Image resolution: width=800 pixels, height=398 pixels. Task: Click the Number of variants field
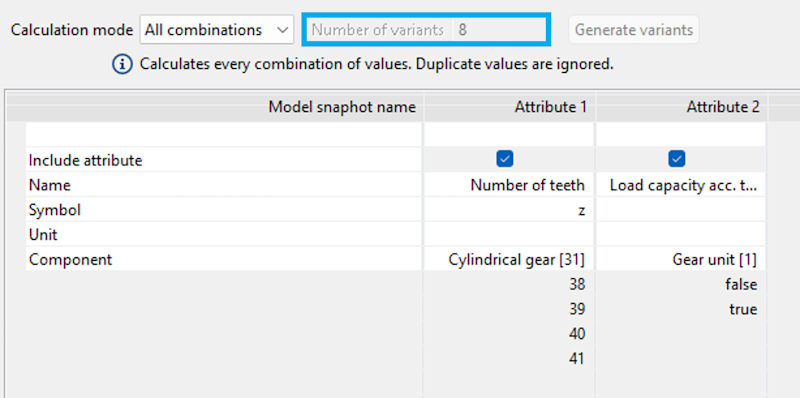(x=426, y=30)
